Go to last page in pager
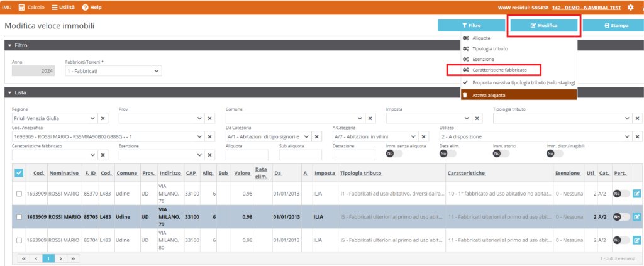Image resolution: width=644 pixels, height=266 pixels. [73, 258]
